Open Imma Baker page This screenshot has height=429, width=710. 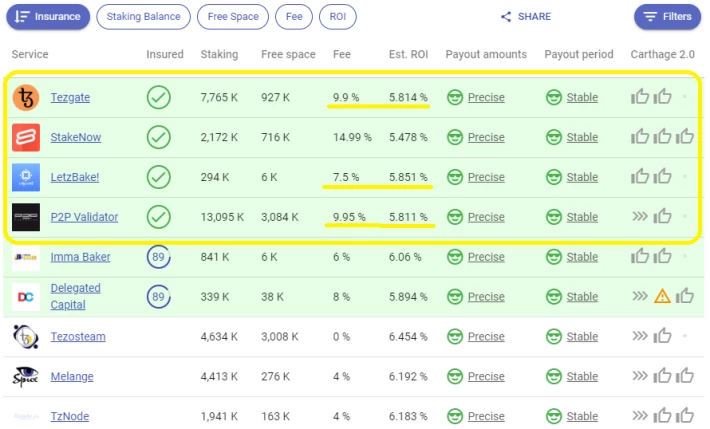(x=80, y=257)
